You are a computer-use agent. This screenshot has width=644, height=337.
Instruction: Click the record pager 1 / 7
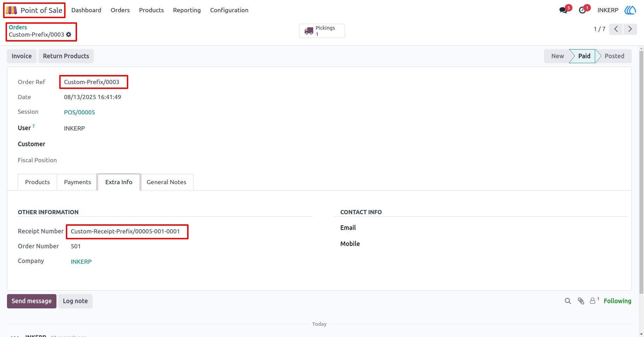pos(599,29)
